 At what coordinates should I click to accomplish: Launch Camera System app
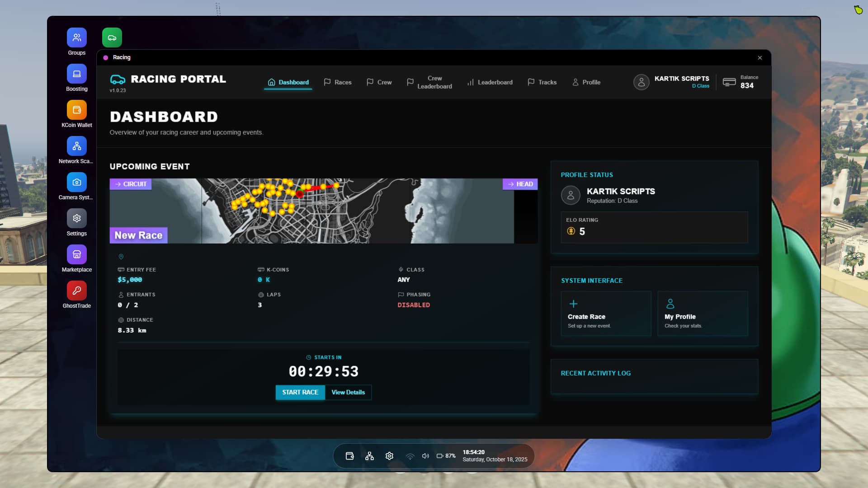pyautogui.click(x=77, y=182)
